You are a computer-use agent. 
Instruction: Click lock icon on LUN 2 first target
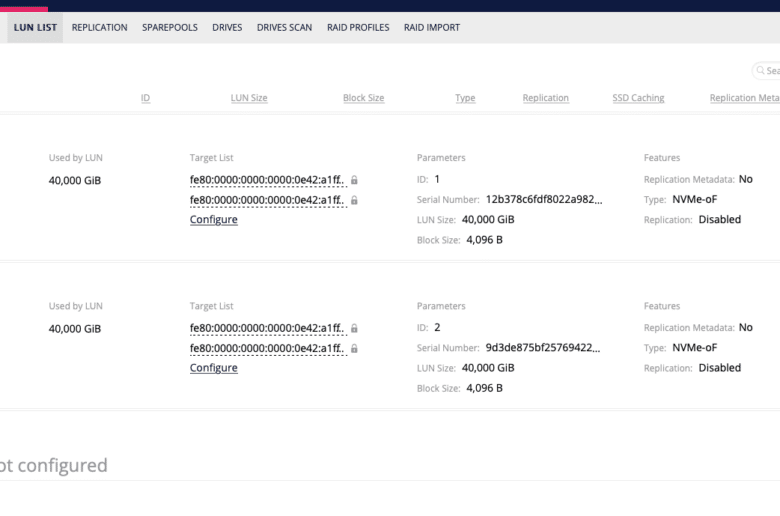click(x=354, y=328)
